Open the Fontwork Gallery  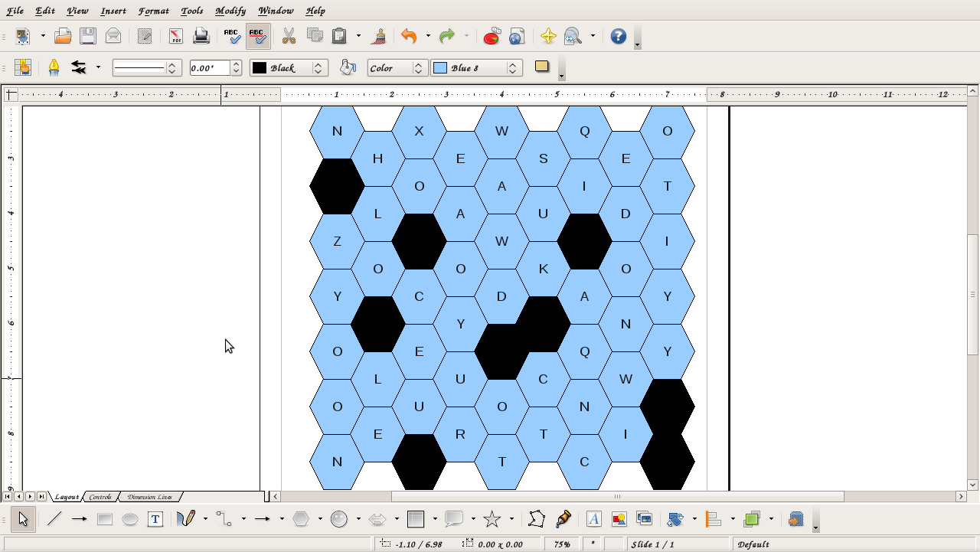[593, 519]
